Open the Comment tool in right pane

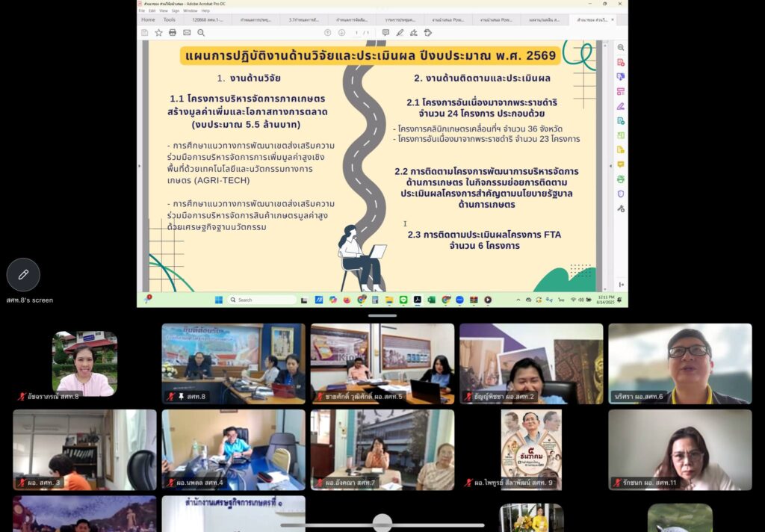(x=621, y=164)
